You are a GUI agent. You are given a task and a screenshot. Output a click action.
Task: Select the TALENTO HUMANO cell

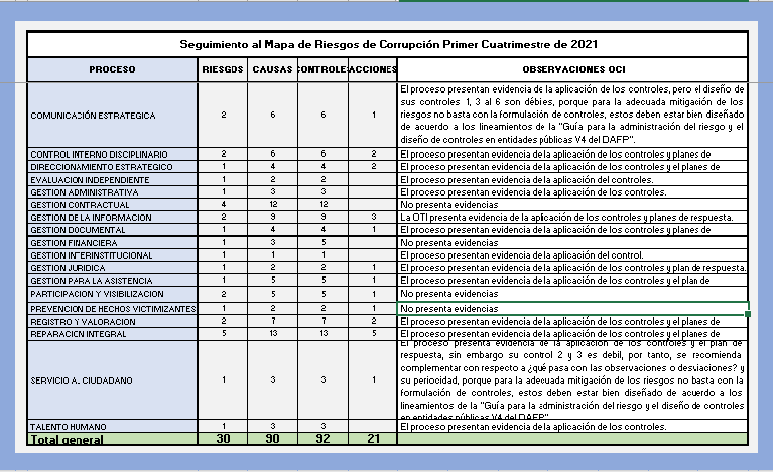tap(112, 427)
